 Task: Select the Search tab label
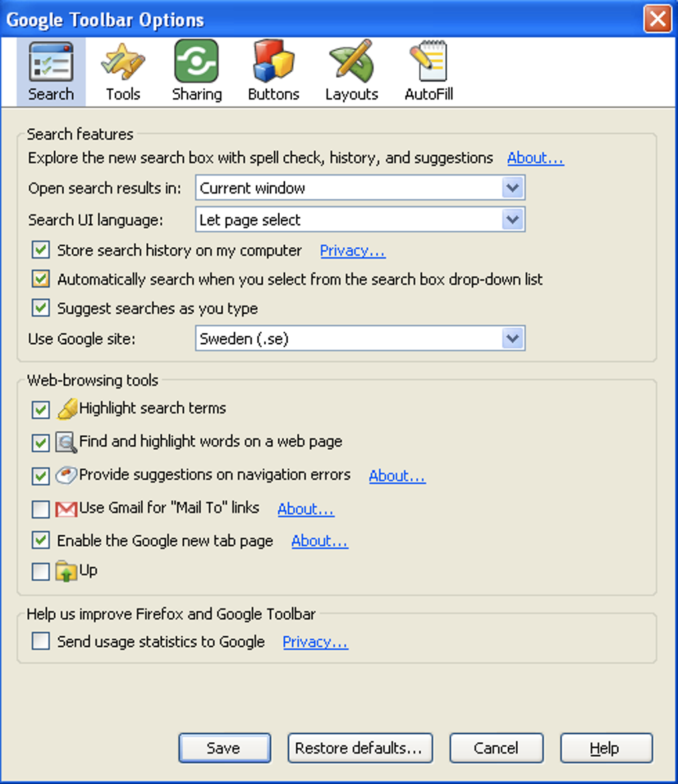click(51, 94)
